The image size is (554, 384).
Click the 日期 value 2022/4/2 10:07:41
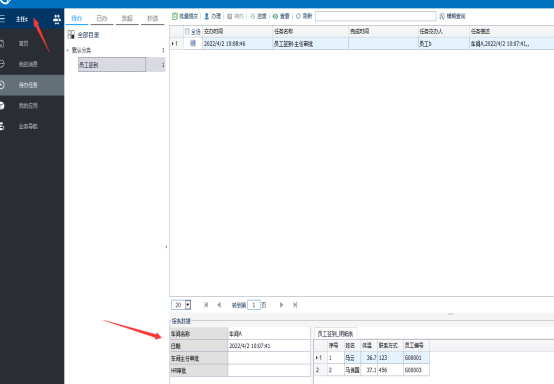(269, 346)
